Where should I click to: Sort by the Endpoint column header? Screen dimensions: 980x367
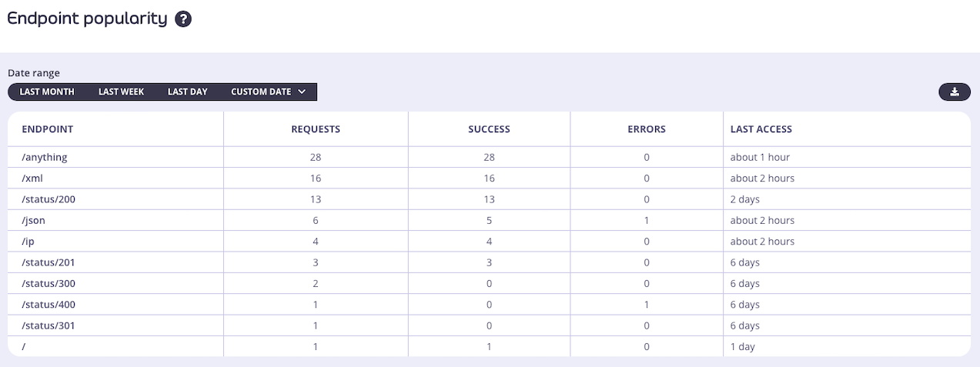pyautogui.click(x=48, y=129)
